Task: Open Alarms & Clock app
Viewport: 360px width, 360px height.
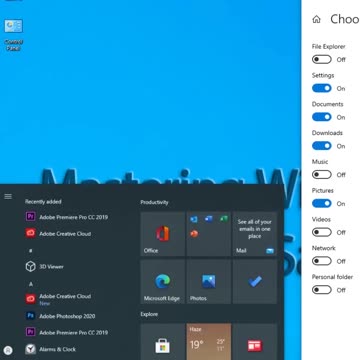Action: click(x=51, y=349)
